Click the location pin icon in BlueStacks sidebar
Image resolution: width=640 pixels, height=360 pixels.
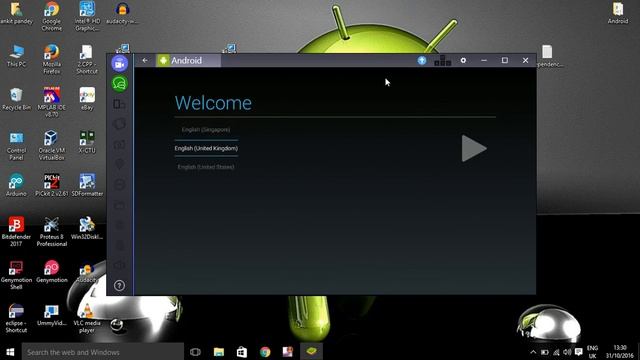click(120, 164)
